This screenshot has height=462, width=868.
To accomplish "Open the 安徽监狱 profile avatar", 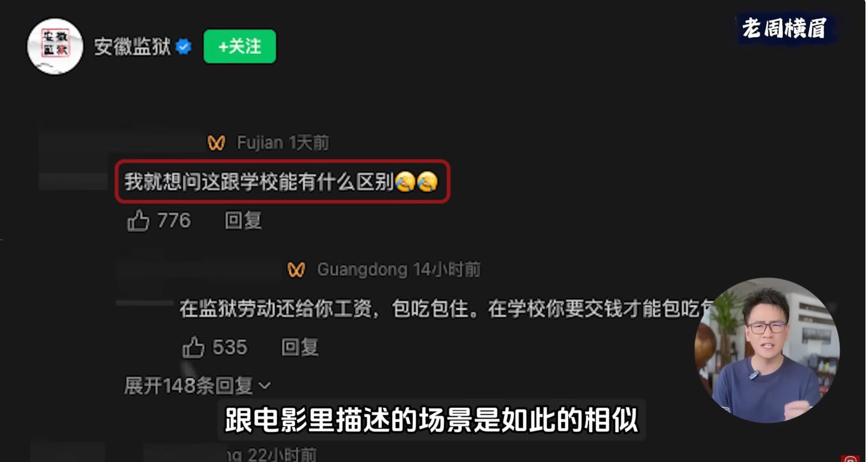I will click(55, 46).
